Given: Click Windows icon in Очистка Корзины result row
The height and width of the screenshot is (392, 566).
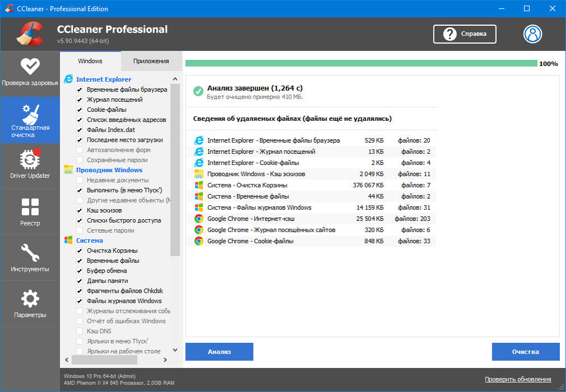Looking at the screenshot, I should tap(199, 185).
